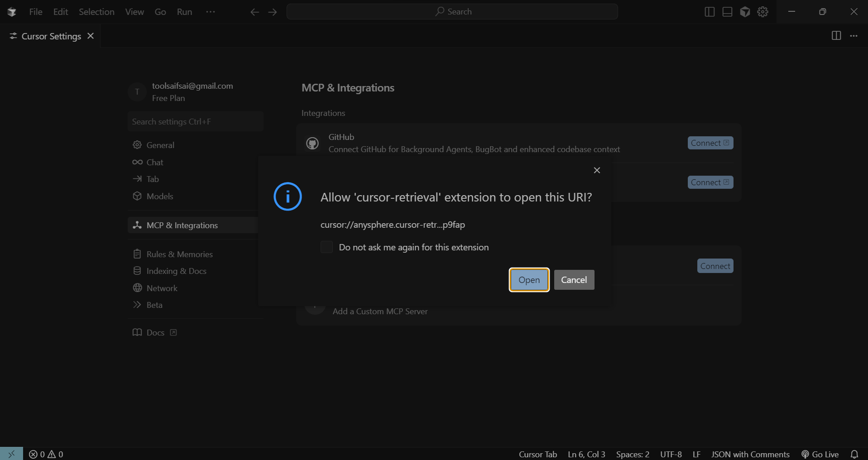Viewport: 868px width, 460px height.
Task: Open settings with the gear icon
Action: 763,12
